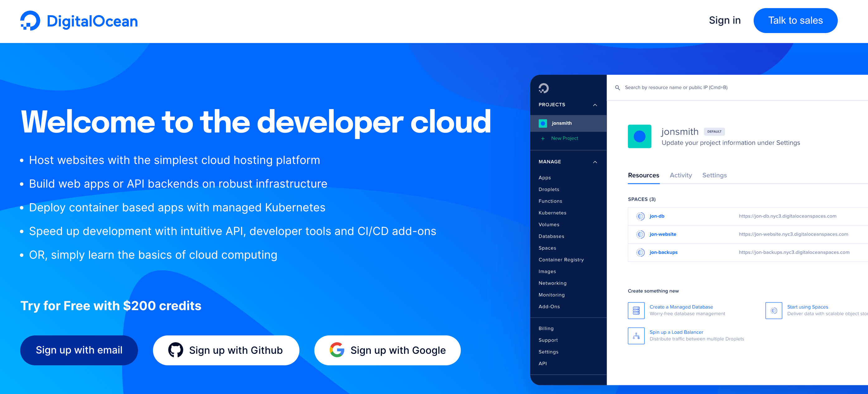Click the jon-website.nyc3 spaces URL

click(x=793, y=234)
